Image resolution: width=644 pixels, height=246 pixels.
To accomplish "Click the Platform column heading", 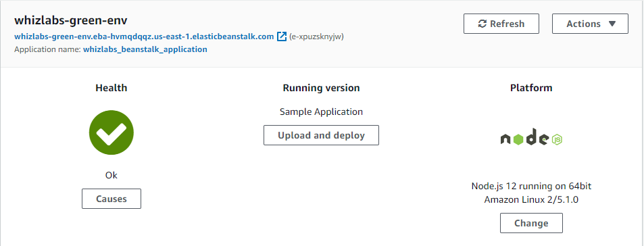I will [x=531, y=88].
